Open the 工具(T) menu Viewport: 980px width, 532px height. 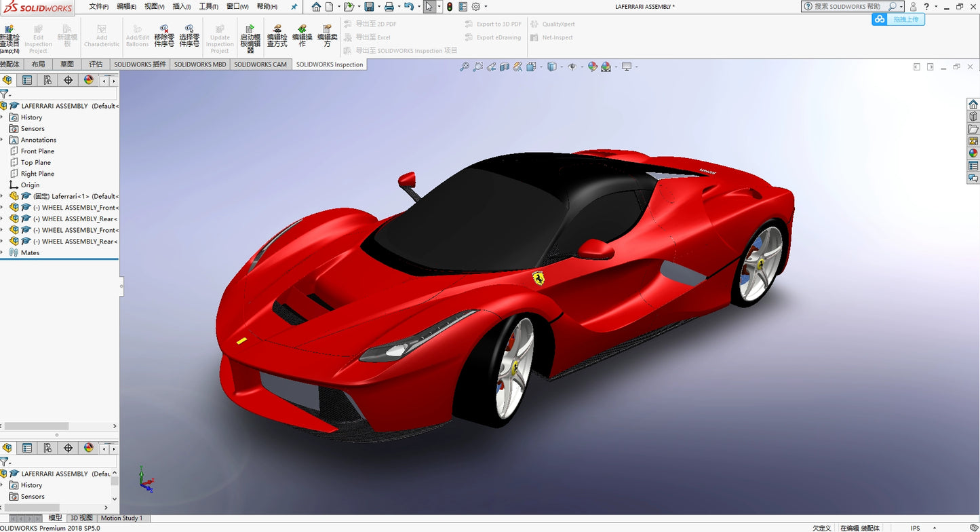(x=209, y=7)
